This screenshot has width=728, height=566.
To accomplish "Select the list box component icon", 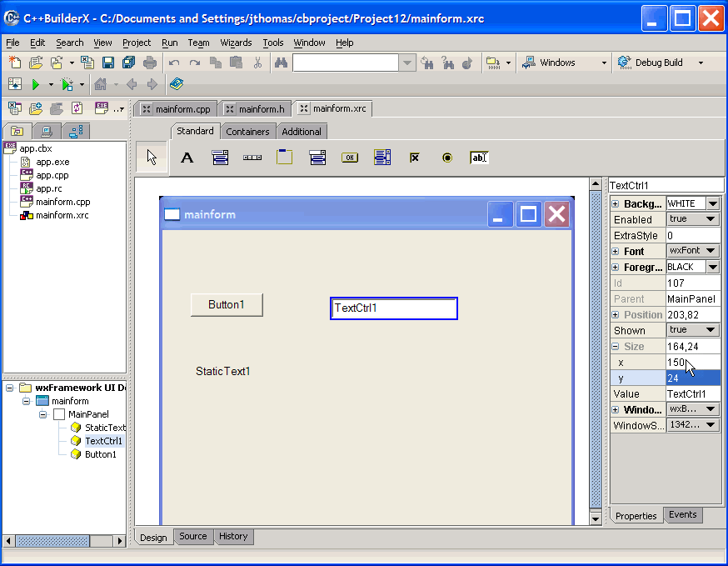I will [382, 157].
